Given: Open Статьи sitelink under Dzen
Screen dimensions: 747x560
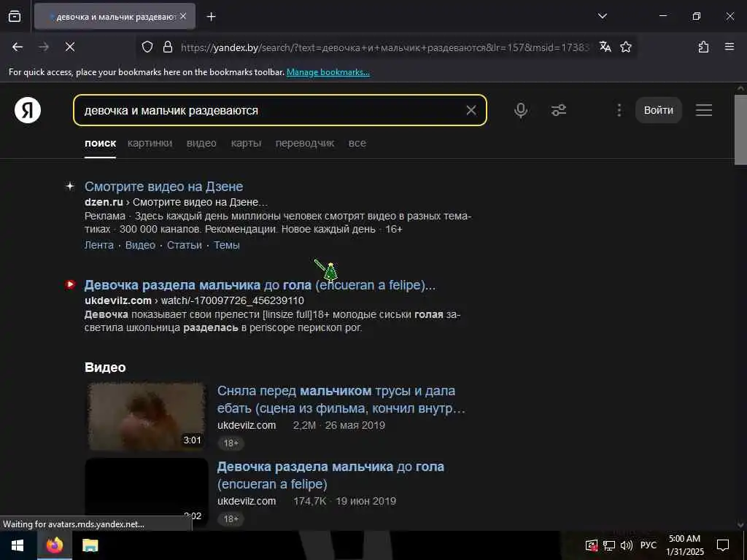Looking at the screenshot, I should tap(185, 245).
